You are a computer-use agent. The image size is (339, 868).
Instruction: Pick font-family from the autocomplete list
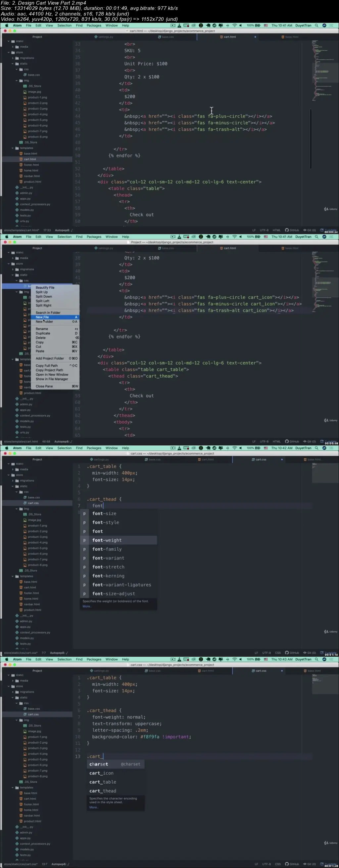[119, 549]
